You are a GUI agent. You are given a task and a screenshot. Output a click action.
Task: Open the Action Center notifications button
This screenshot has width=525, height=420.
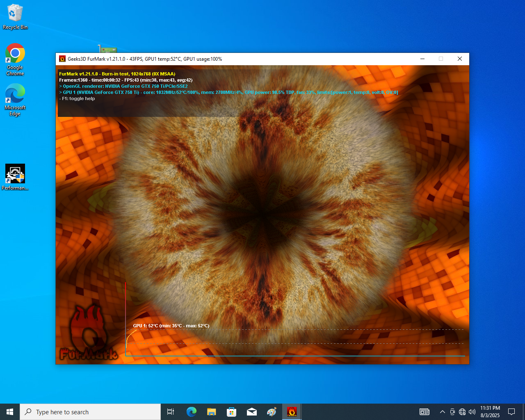coord(511,412)
